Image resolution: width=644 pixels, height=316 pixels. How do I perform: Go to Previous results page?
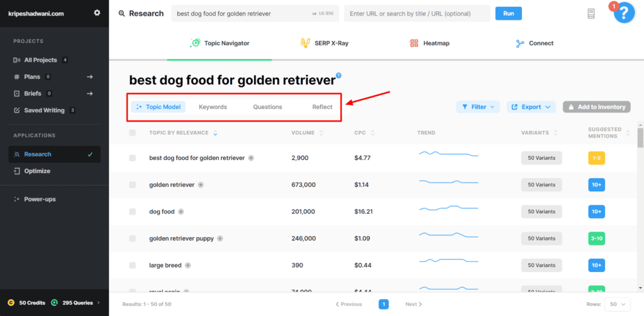[x=348, y=305]
